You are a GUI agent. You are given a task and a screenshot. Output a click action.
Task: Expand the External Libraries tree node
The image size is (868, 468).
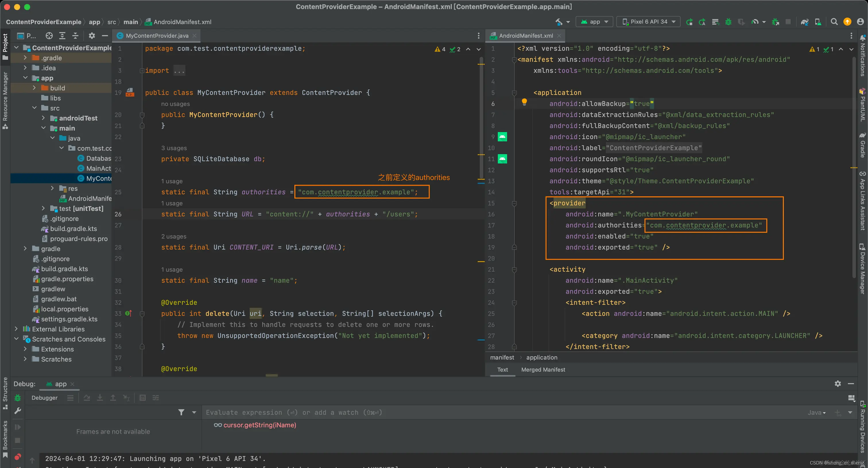click(16, 329)
